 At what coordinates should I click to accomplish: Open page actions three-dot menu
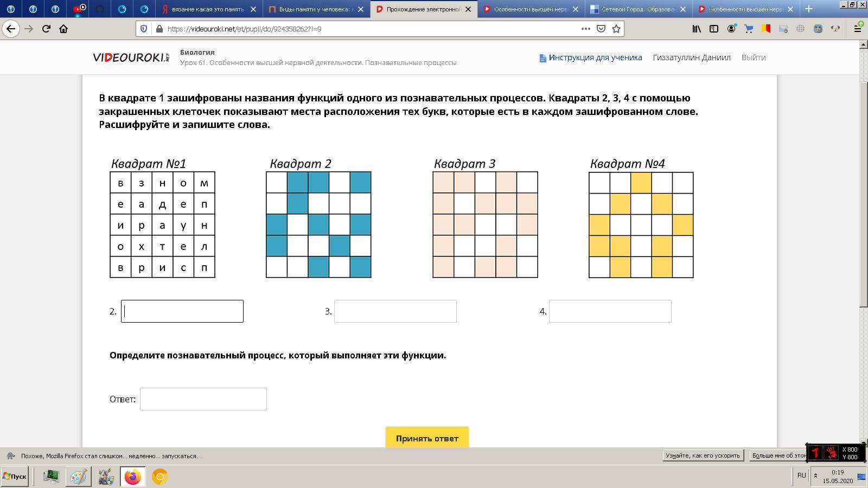(586, 29)
